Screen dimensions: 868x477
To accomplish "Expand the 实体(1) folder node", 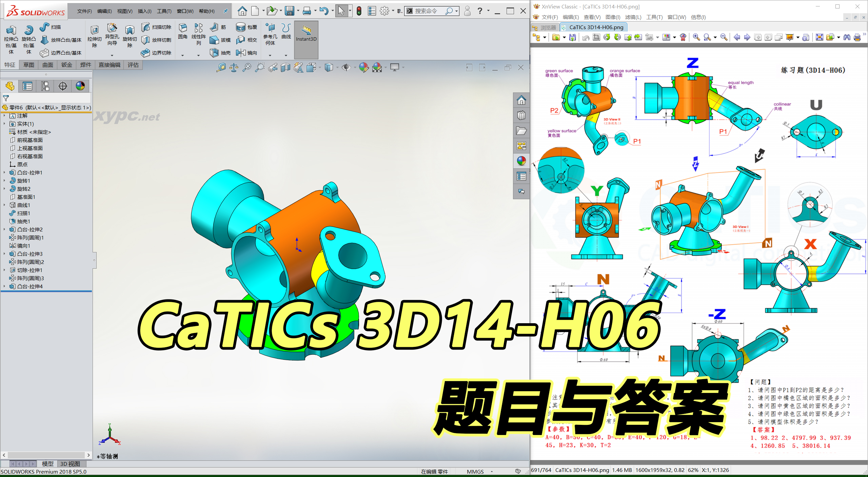I will (4, 124).
